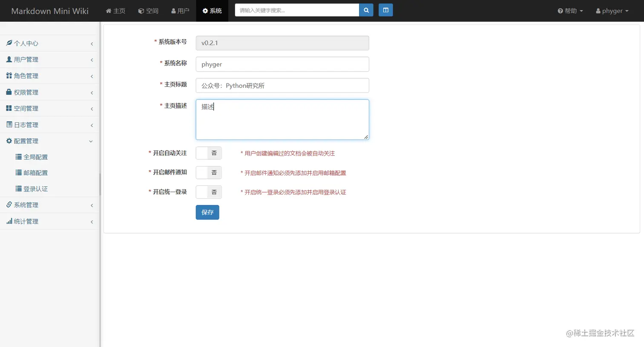
Task: Open 系统管理 in the sidebar
Action: tap(49, 205)
